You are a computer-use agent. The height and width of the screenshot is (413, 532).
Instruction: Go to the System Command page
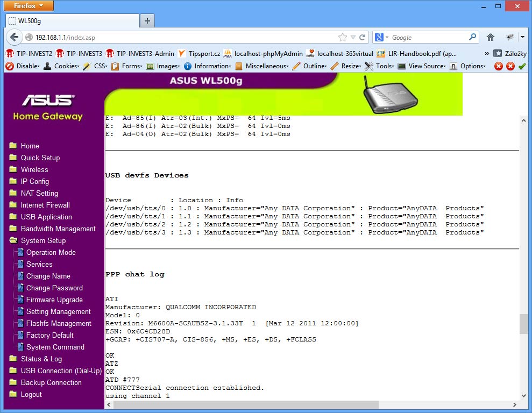pos(55,347)
